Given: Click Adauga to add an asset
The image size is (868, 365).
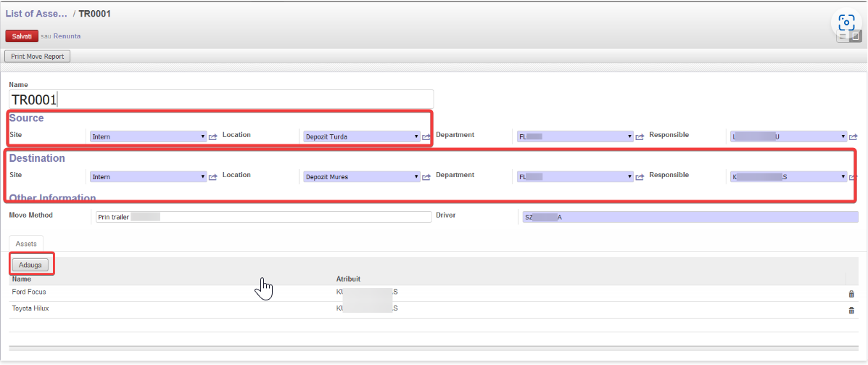Looking at the screenshot, I should tap(30, 265).
